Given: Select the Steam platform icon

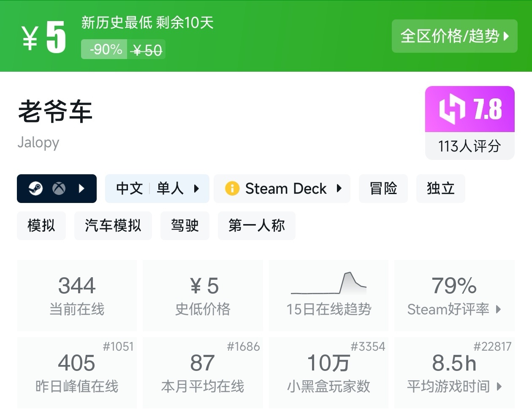Looking at the screenshot, I should click(x=36, y=188).
